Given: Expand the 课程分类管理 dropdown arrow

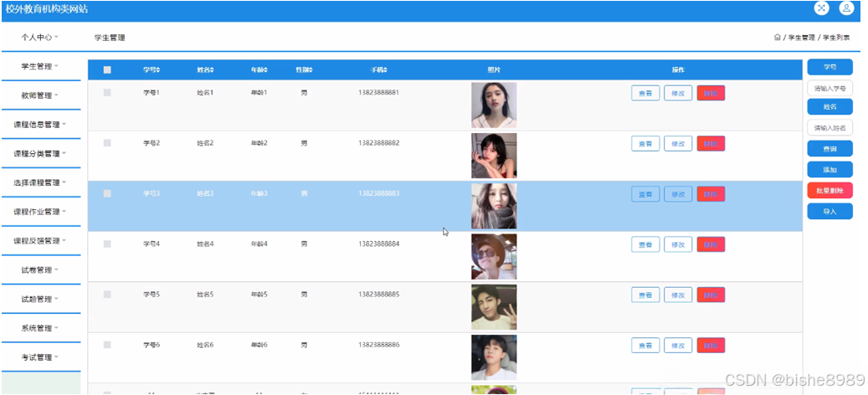Looking at the screenshot, I should point(64,154).
